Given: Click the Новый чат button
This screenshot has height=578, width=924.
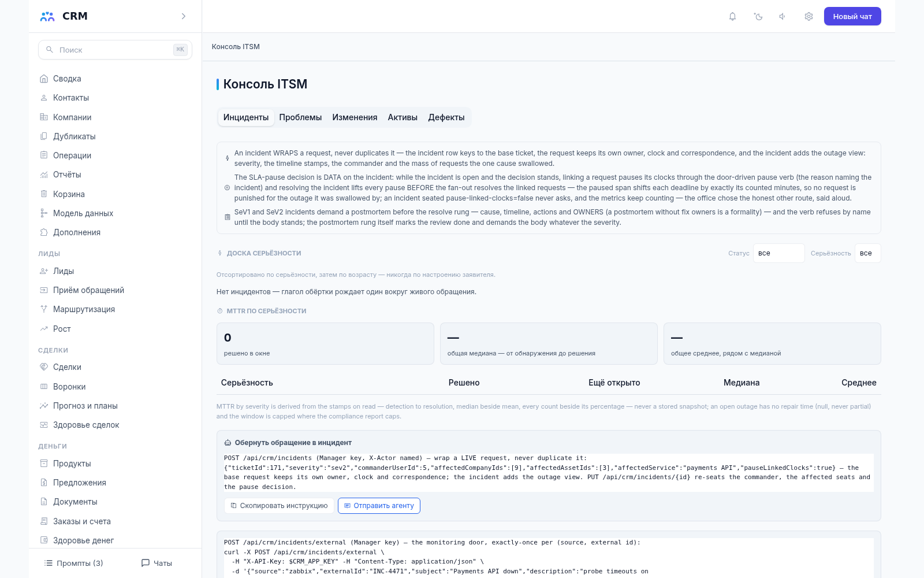Looking at the screenshot, I should pos(852,16).
